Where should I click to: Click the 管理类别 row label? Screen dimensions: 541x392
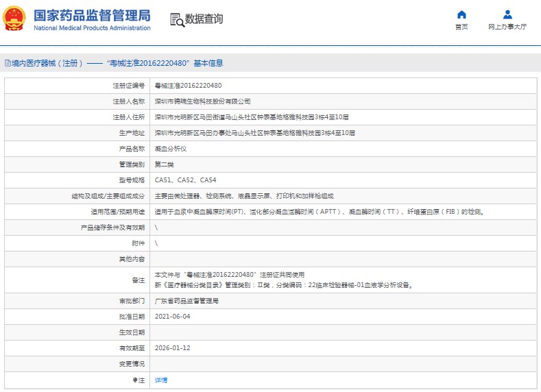pos(132,164)
